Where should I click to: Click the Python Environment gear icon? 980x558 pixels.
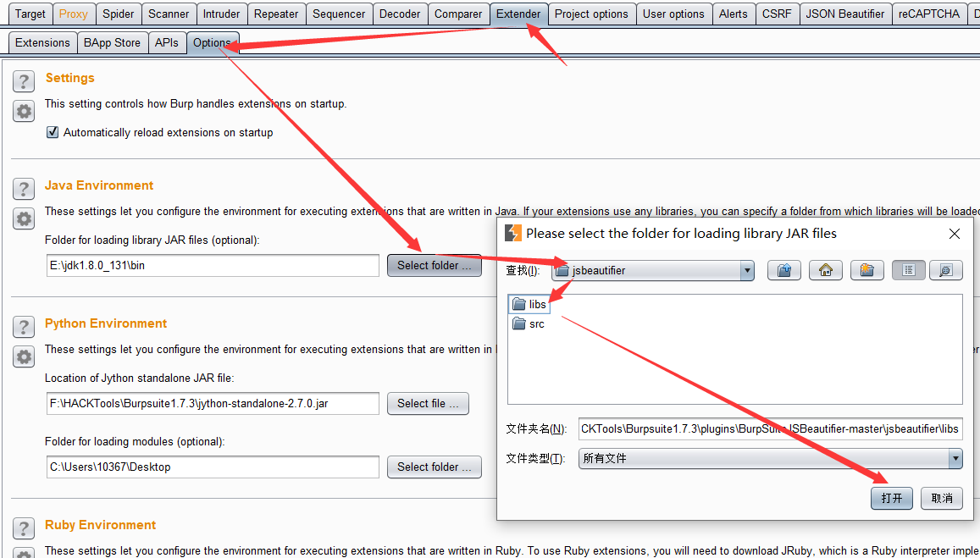tap(24, 356)
